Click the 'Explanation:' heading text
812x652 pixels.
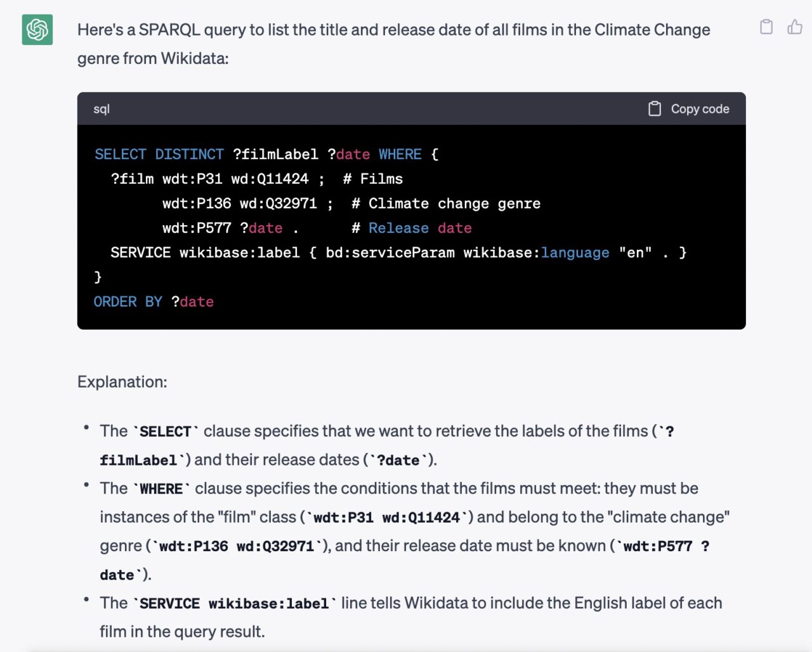pos(122,382)
